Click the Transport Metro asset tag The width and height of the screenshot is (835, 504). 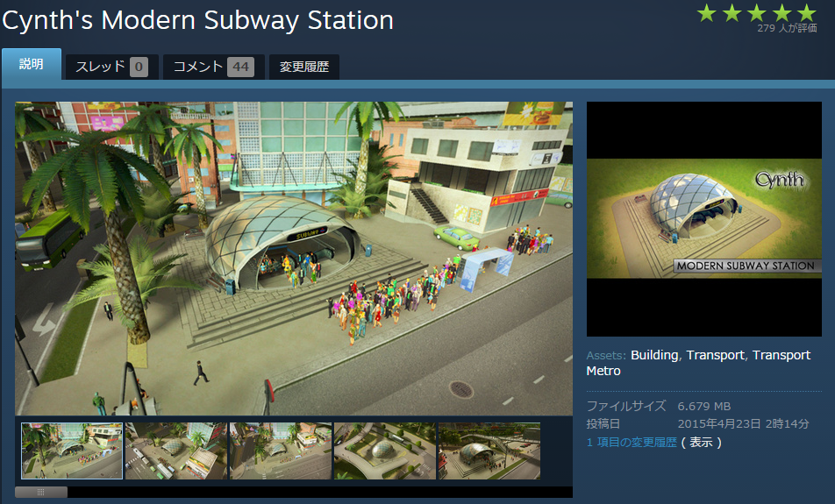(x=781, y=355)
